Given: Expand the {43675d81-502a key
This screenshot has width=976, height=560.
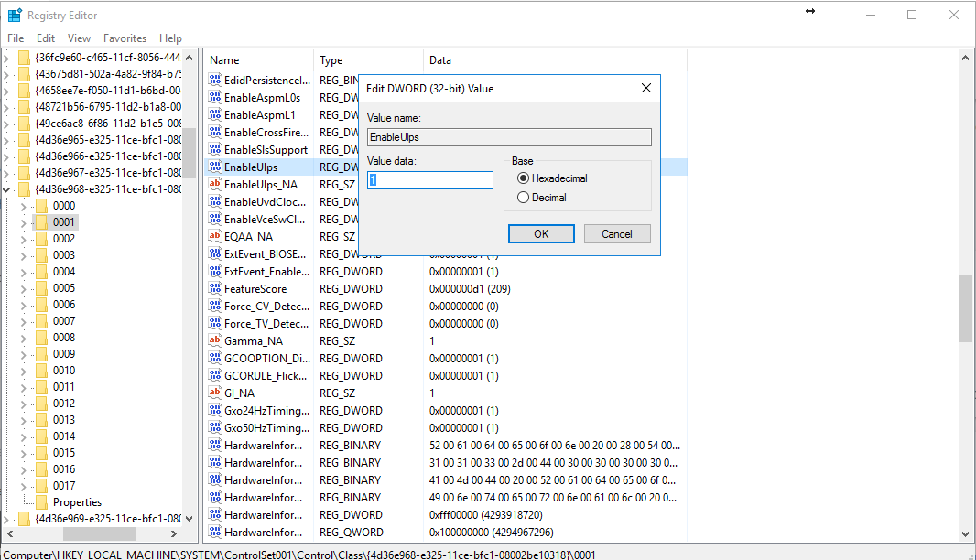Looking at the screenshot, I should point(6,75).
